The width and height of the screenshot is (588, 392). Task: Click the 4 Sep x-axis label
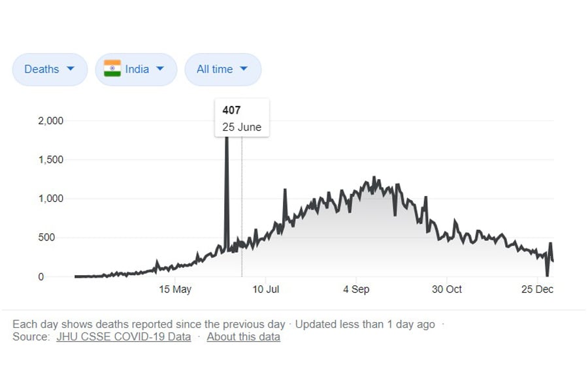pyautogui.click(x=356, y=289)
